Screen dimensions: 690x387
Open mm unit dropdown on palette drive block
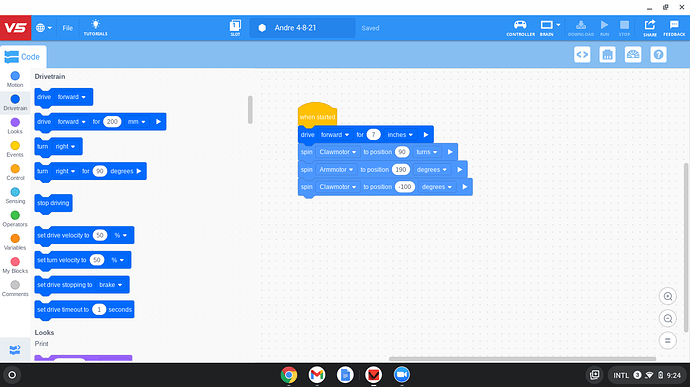pyautogui.click(x=136, y=122)
